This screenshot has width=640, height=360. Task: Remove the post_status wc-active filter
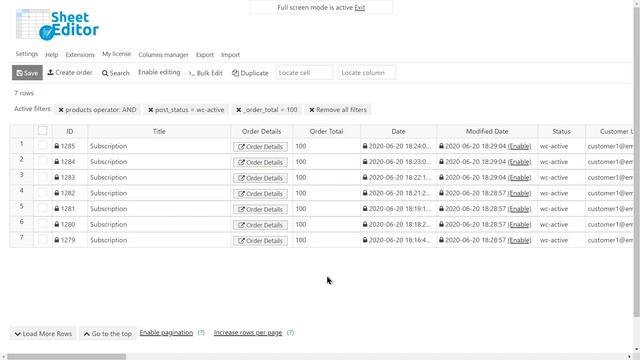[x=151, y=110]
